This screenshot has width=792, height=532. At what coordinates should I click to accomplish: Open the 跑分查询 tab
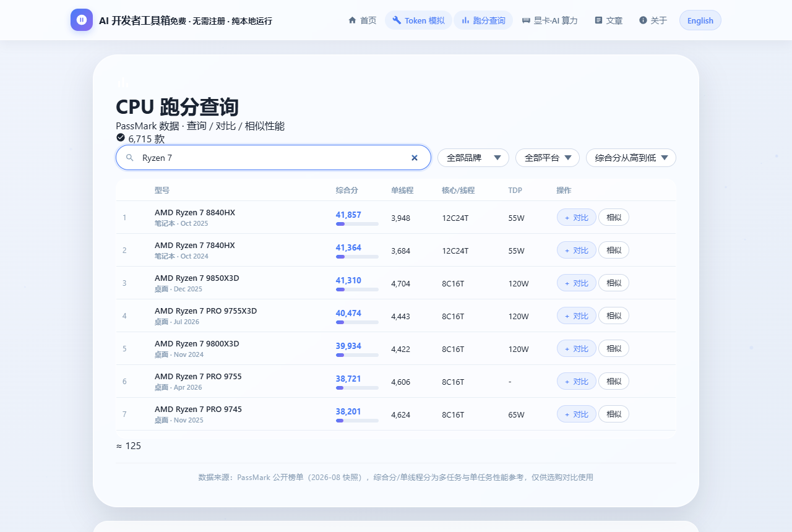click(483, 20)
